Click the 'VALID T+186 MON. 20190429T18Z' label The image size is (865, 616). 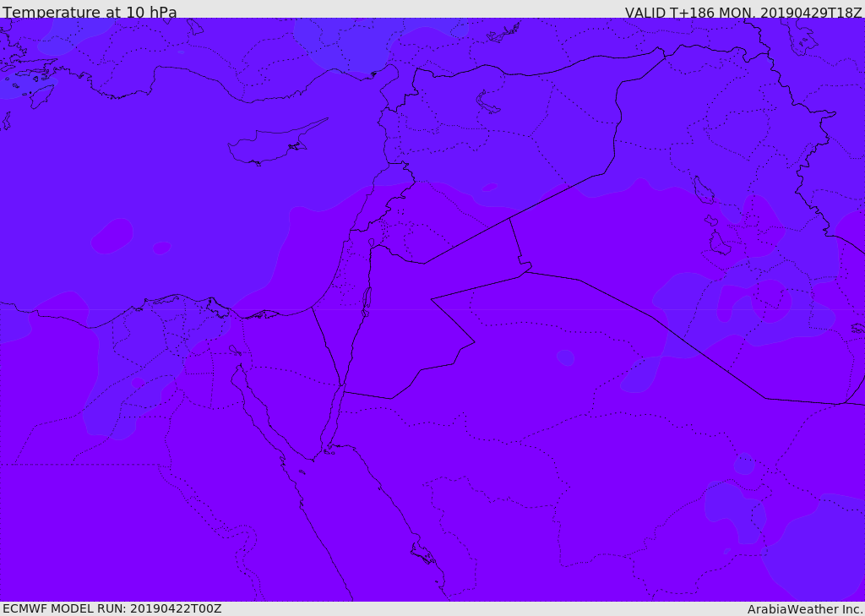tap(743, 12)
